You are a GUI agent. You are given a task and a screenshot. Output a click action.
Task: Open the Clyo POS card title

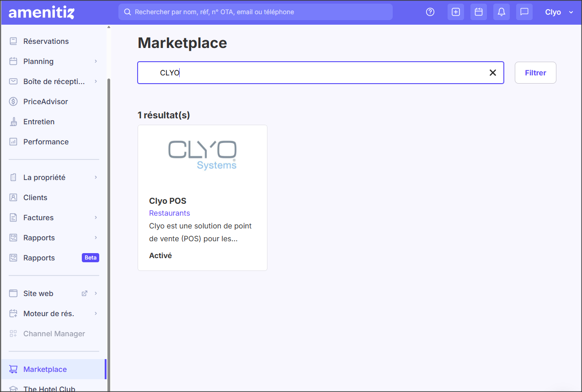168,201
